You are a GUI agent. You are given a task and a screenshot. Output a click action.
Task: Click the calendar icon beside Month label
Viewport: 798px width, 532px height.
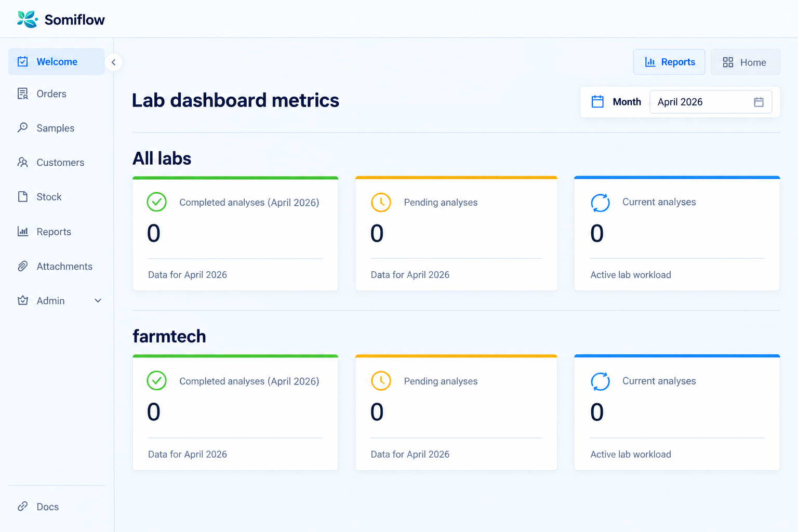(598, 101)
